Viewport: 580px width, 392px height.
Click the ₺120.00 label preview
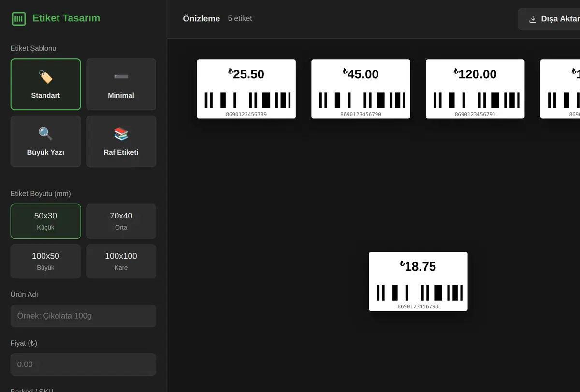coord(475,89)
